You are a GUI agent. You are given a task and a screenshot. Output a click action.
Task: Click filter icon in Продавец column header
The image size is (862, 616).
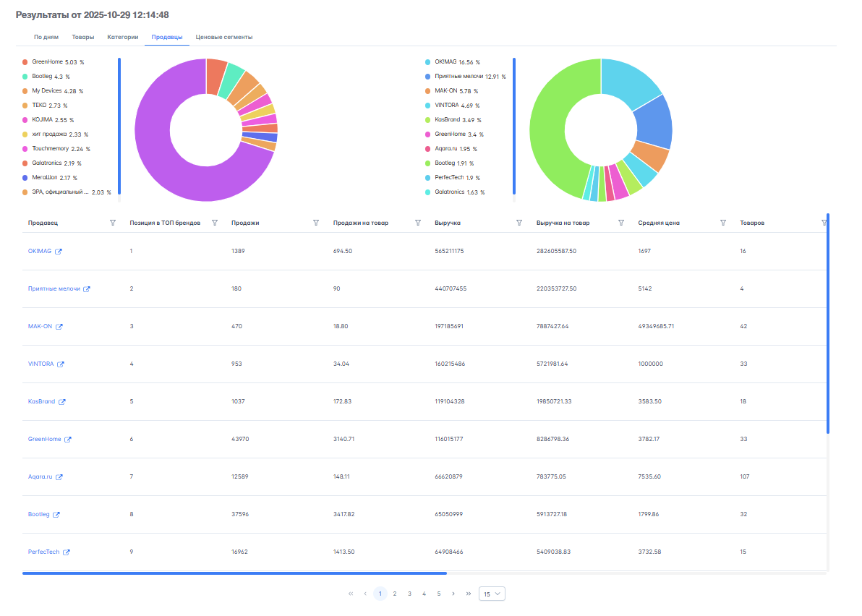pos(113,223)
